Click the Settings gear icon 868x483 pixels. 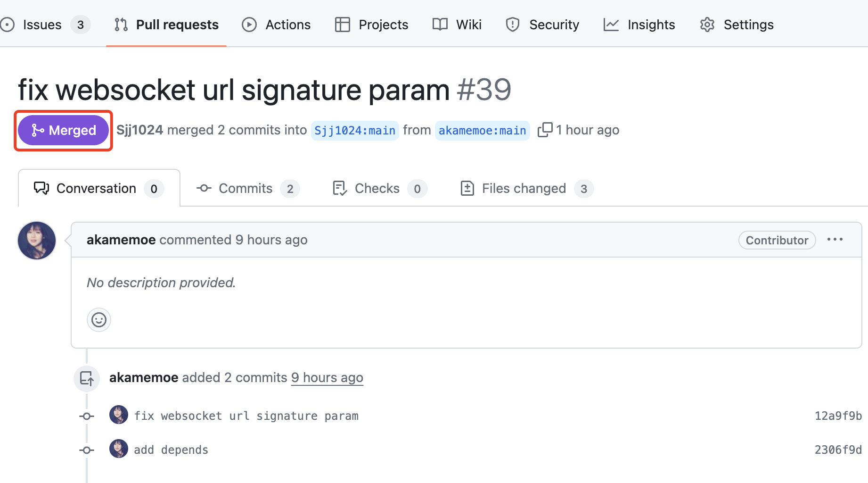click(x=707, y=25)
